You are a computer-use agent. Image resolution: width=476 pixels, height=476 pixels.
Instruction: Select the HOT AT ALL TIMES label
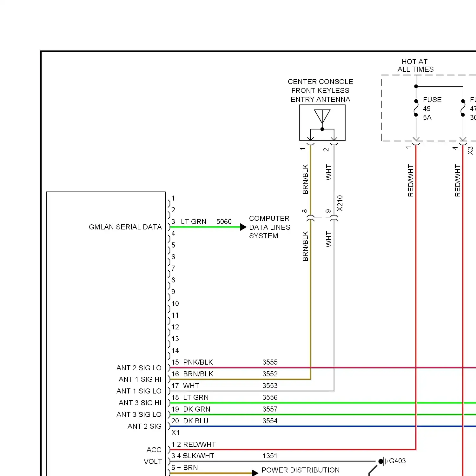pyautogui.click(x=415, y=65)
